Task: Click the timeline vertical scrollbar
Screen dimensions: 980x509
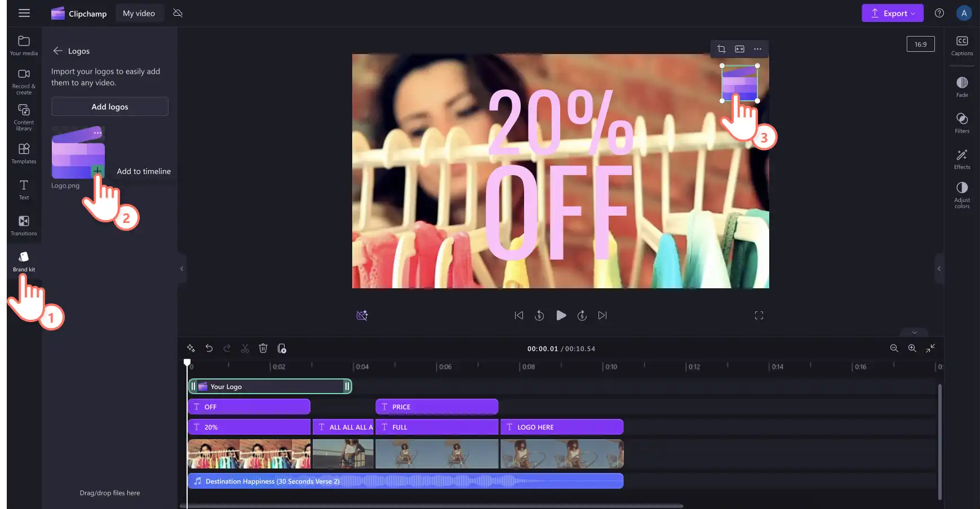Action: pos(939,442)
